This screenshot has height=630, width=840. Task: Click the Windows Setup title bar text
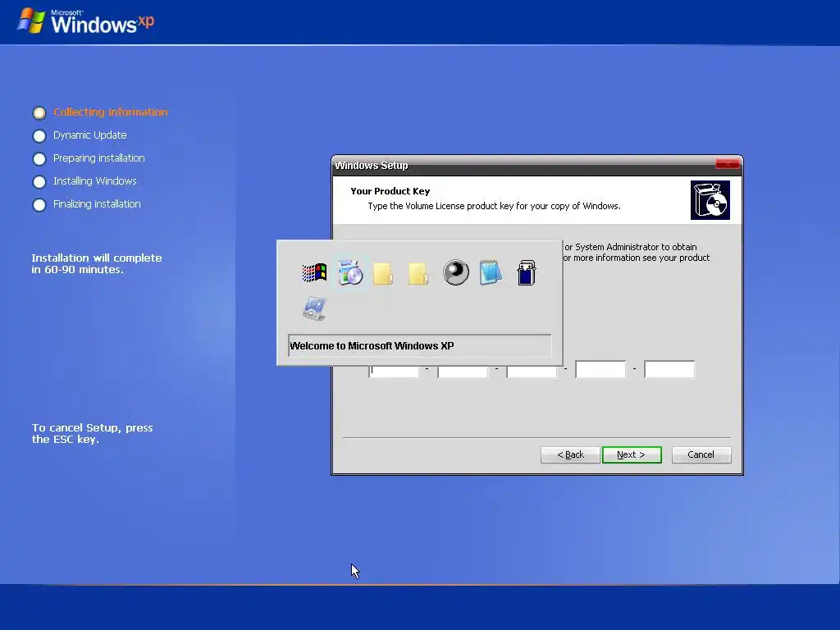(x=372, y=166)
